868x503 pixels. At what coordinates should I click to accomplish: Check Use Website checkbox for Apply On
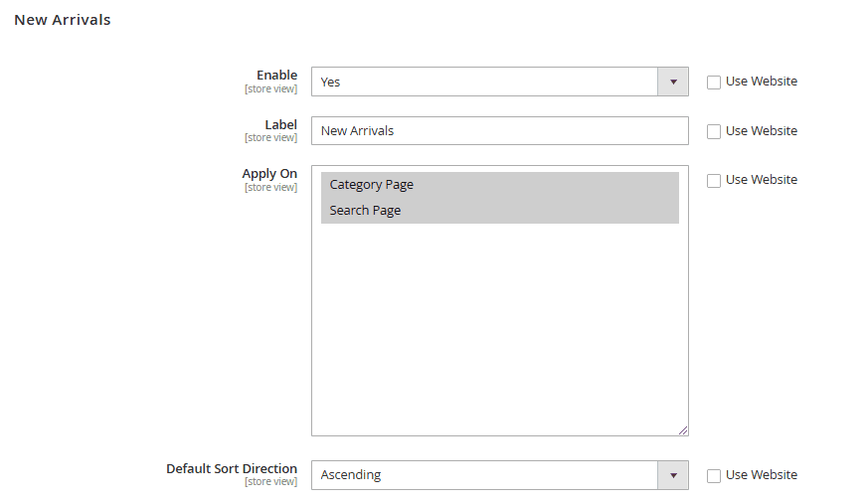714,181
